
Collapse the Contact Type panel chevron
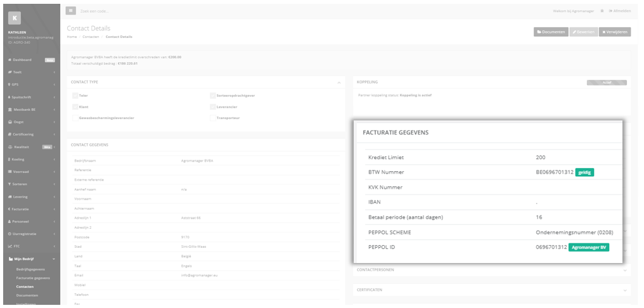(339, 82)
